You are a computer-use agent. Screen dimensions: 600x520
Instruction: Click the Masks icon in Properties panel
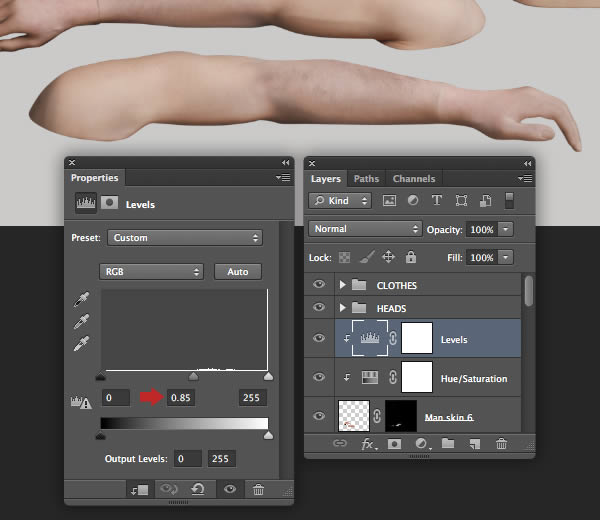click(x=109, y=202)
